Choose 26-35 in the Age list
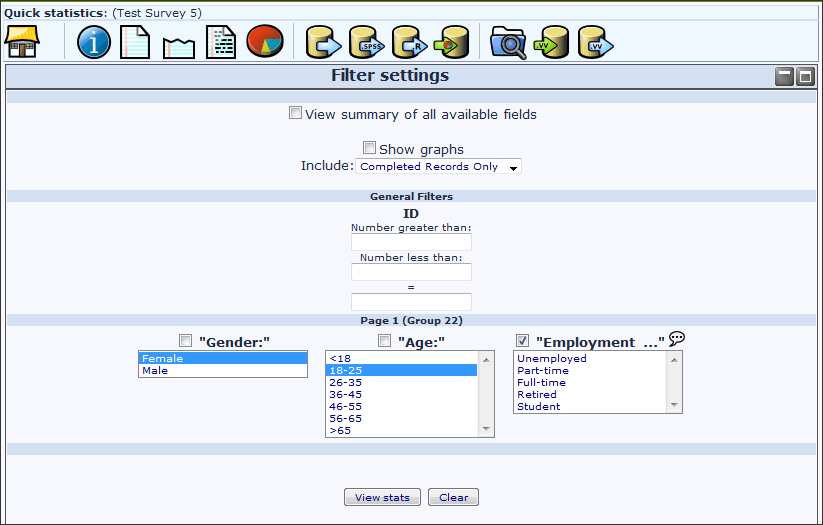This screenshot has height=525, width=823. pyautogui.click(x=401, y=382)
